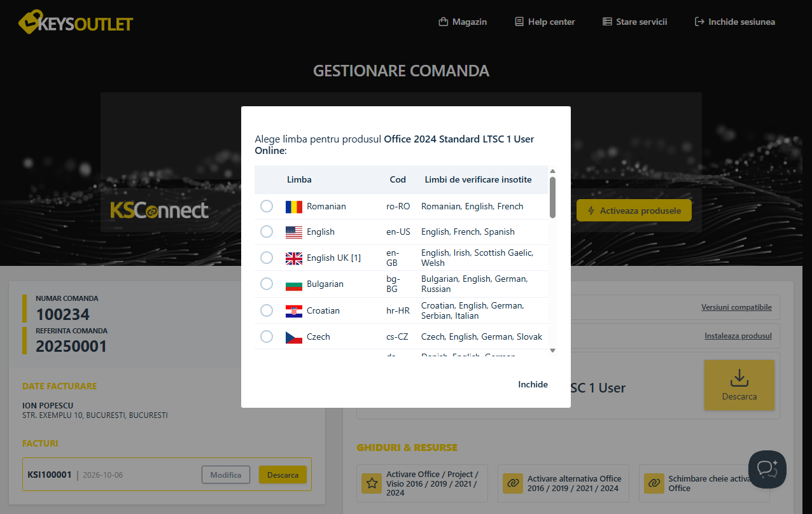Click the ro-RO language code

point(398,206)
